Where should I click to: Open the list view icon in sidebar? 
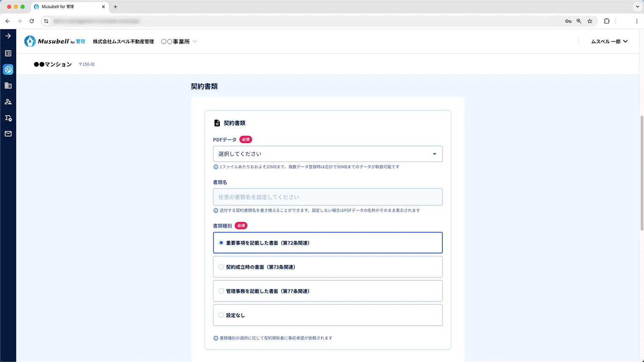pos(8,53)
